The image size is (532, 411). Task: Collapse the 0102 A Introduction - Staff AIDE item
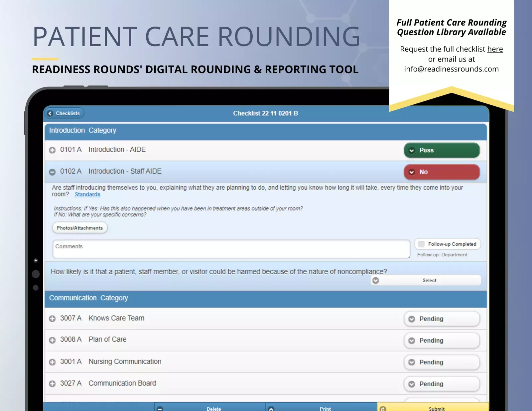tap(52, 172)
